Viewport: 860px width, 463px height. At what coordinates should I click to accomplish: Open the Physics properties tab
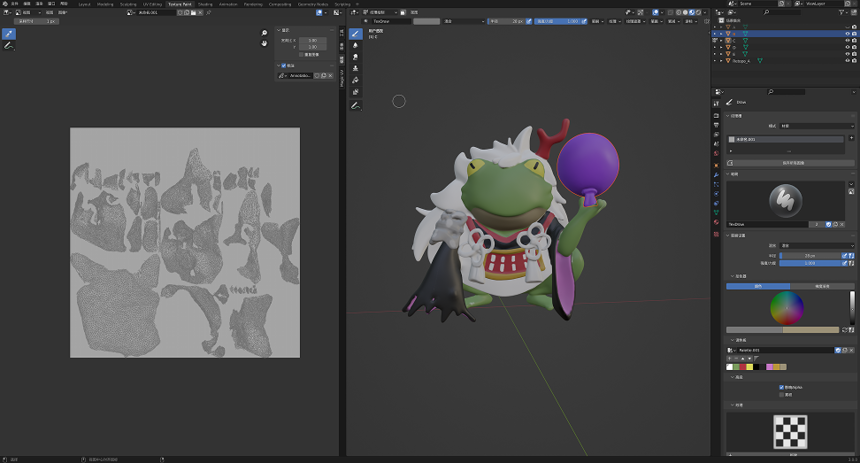[716, 194]
